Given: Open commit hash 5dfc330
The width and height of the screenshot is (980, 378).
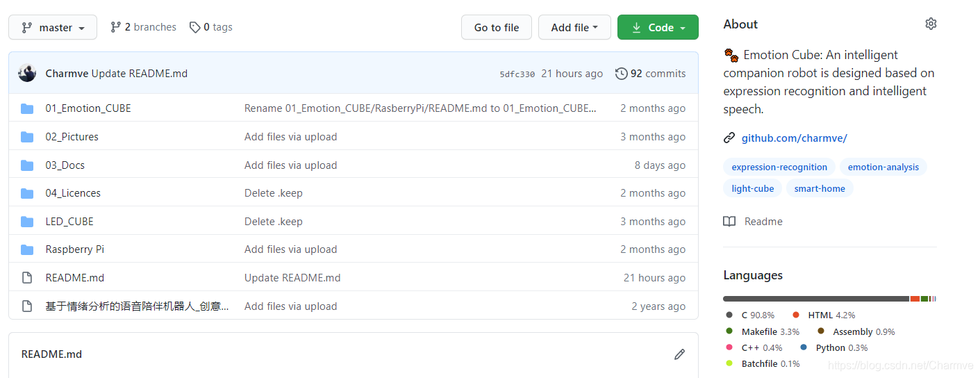Looking at the screenshot, I should coord(517,74).
